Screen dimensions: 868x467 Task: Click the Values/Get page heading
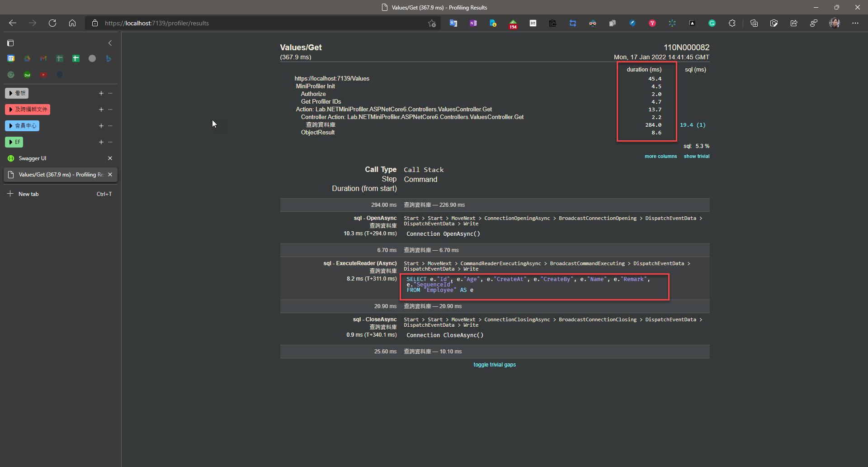tap(301, 48)
